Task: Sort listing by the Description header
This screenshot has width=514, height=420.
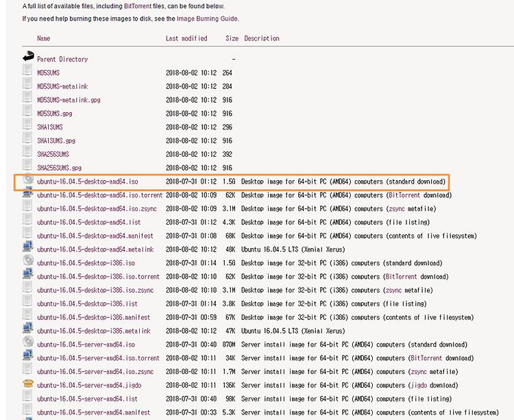Action: click(x=262, y=38)
